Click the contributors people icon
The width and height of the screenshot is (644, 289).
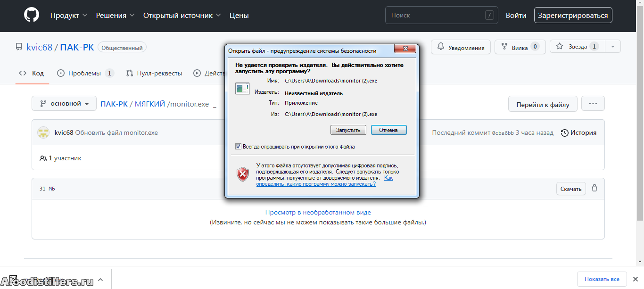click(43, 158)
